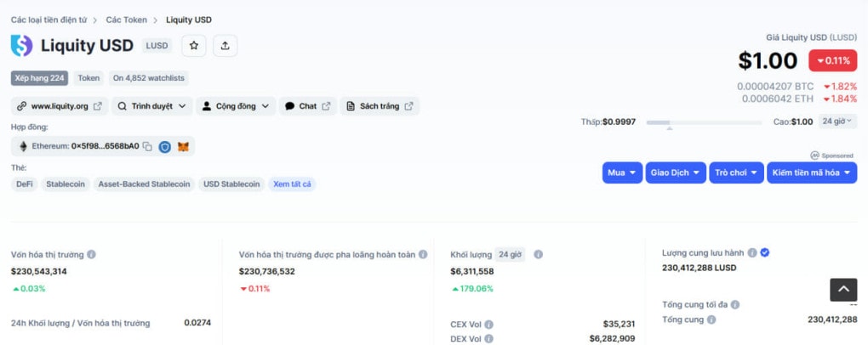
Task: Open info icon beside Tổng cung
Action: tap(711, 320)
